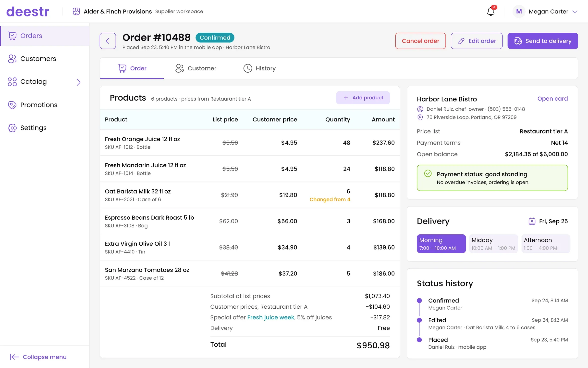
Task: Click the Fresh Orange Juice 12 fl oz row
Action: 250,143
